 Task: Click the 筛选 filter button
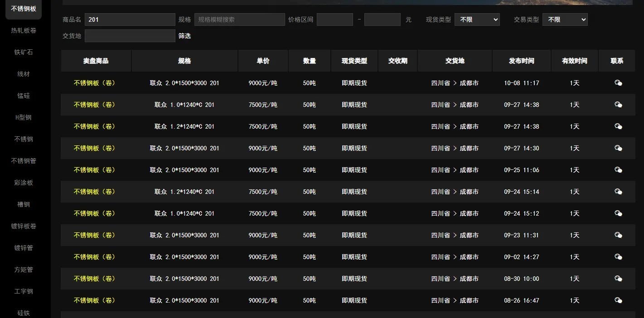[x=184, y=36]
